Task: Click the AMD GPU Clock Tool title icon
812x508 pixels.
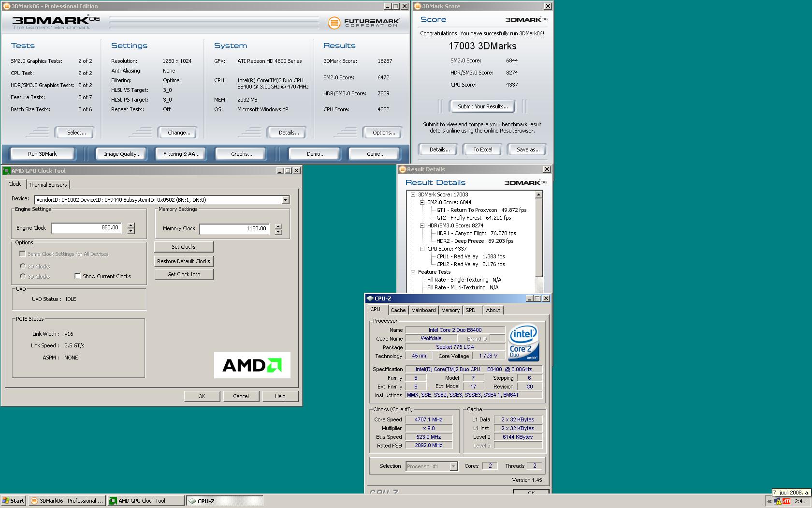Action: [6, 171]
